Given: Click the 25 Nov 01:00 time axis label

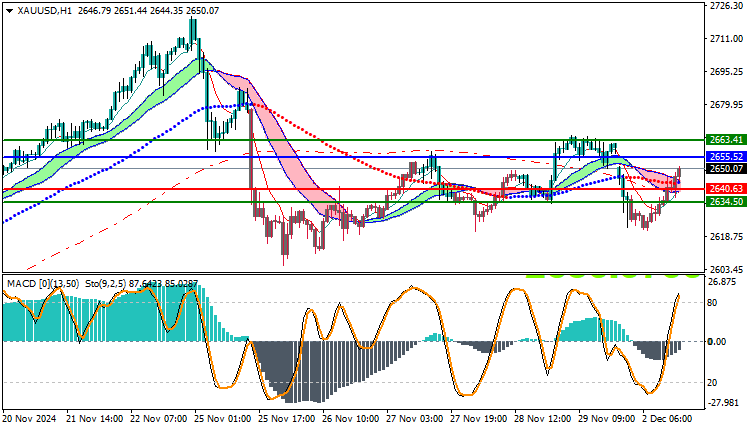Looking at the screenshot, I should coord(222,419).
